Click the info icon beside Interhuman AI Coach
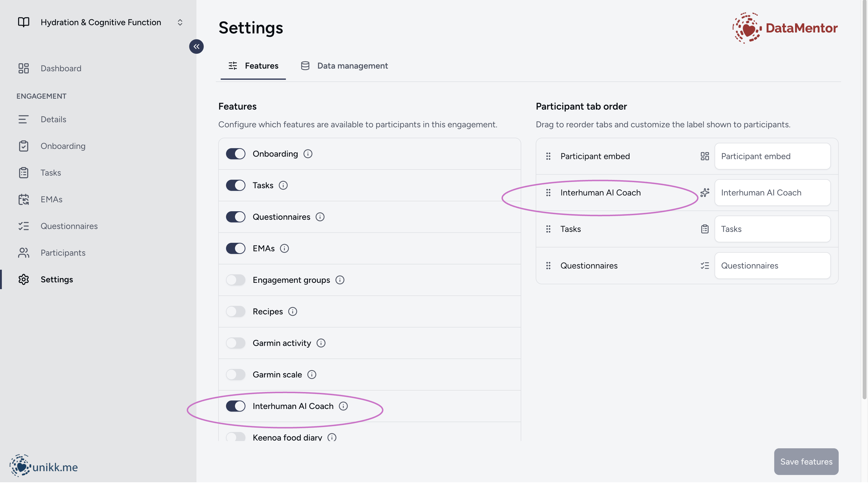 point(343,406)
